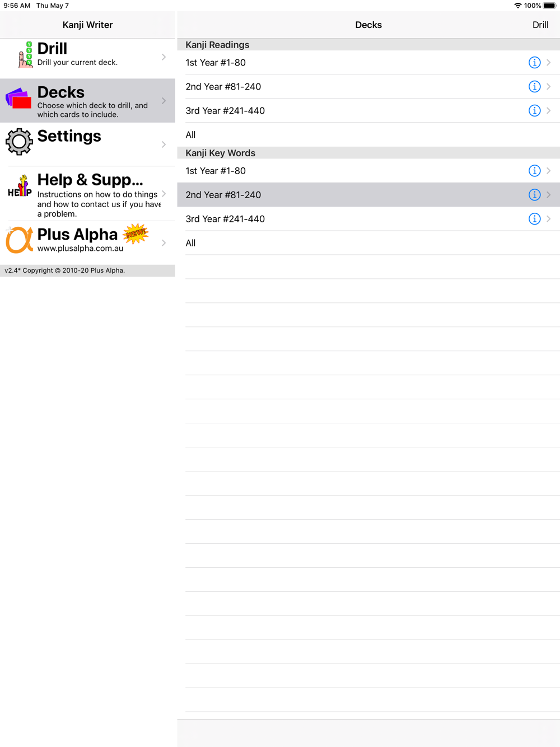Open info for Readings 1st Year #1-80

click(x=534, y=63)
